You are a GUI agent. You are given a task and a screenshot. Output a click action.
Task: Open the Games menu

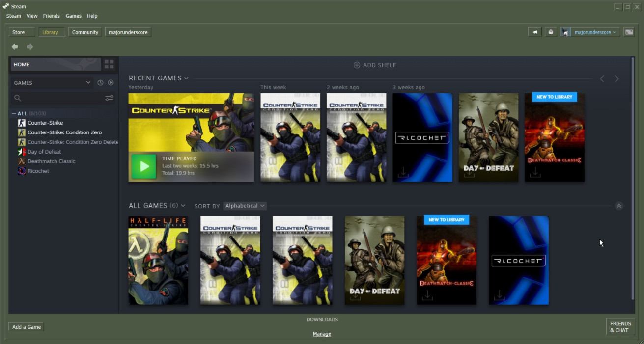point(74,16)
